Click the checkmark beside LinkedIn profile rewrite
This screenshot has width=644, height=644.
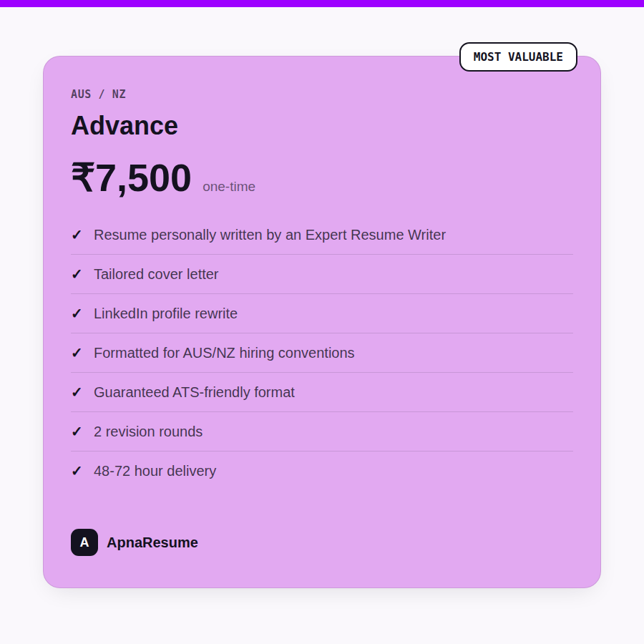[77, 314]
